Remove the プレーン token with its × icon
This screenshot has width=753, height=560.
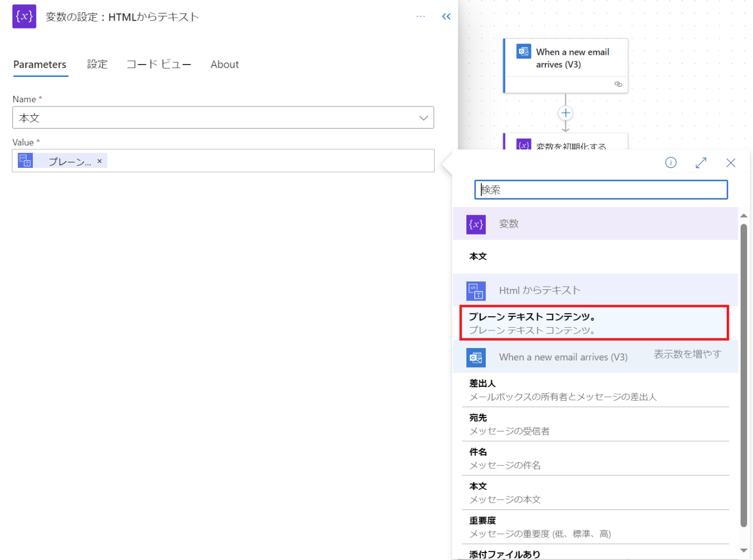pyautogui.click(x=100, y=160)
